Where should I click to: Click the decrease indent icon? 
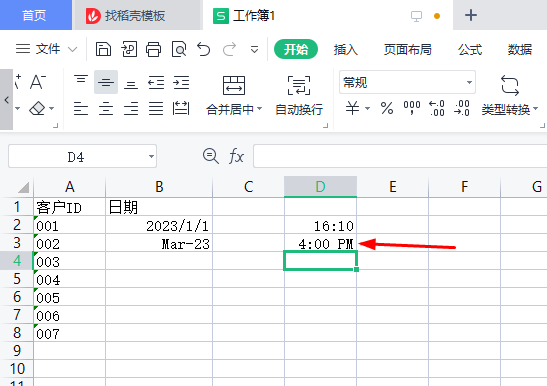[156, 82]
